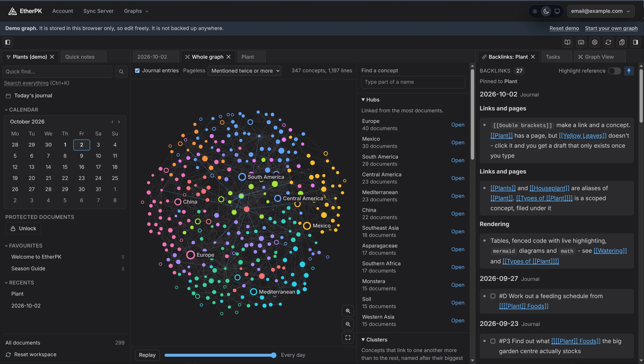Go to the previous calendar month
644x364 pixels.
click(x=112, y=122)
